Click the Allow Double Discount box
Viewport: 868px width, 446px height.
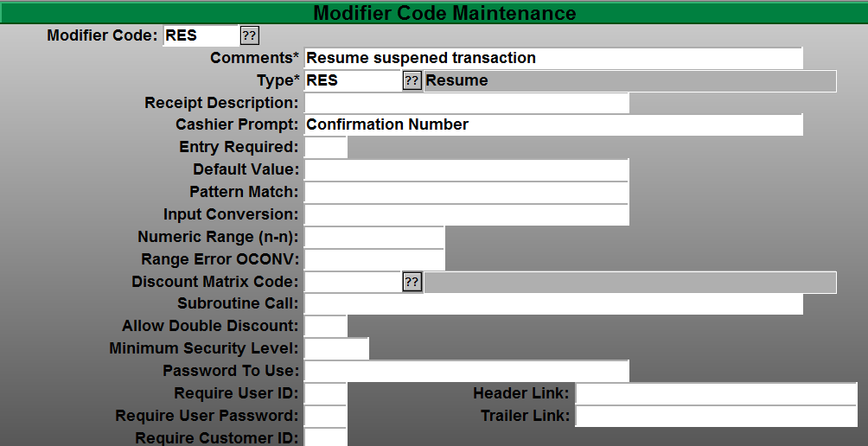click(x=325, y=326)
